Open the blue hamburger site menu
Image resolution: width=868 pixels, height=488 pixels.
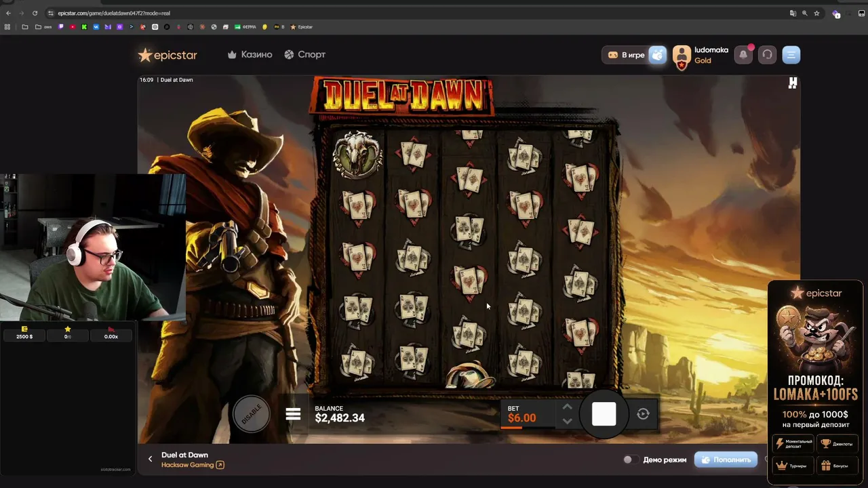(x=791, y=55)
